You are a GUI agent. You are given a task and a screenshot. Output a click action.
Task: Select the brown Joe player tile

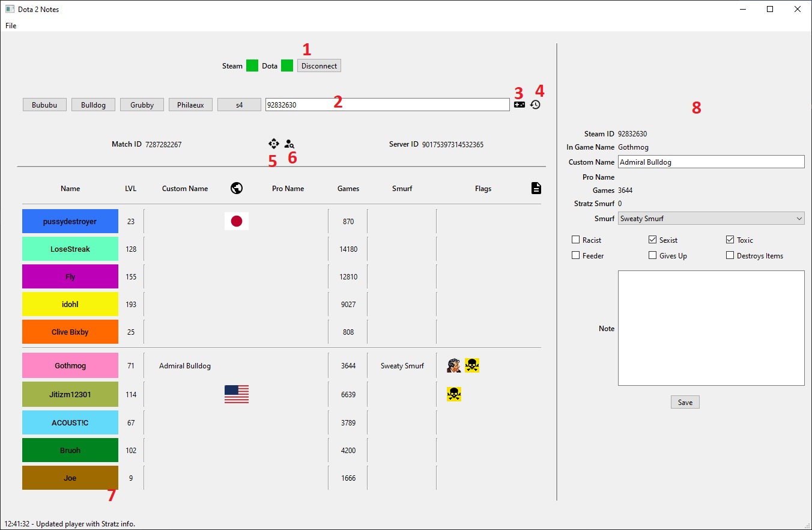(x=70, y=478)
